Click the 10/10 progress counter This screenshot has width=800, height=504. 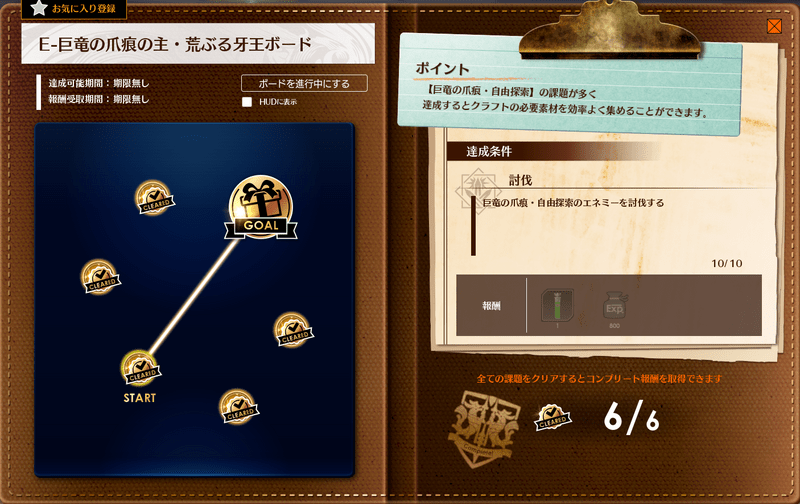(x=727, y=263)
